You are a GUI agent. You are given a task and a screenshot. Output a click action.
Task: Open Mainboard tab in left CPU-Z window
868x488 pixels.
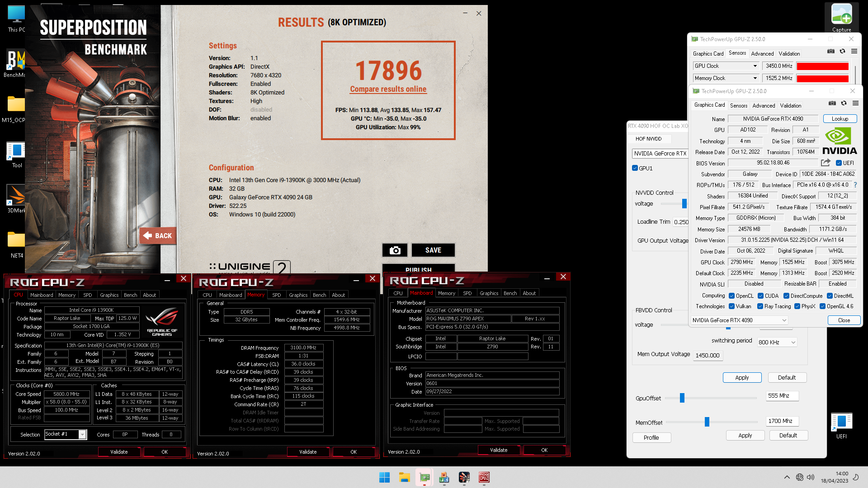coord(42,295)
